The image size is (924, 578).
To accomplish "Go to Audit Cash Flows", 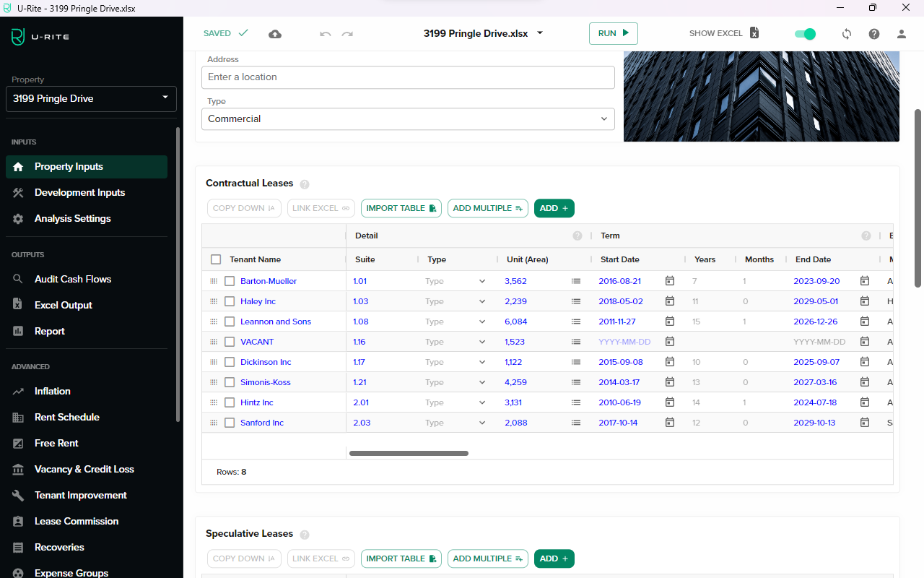I will pyautogui.click(x=72, y=279).
